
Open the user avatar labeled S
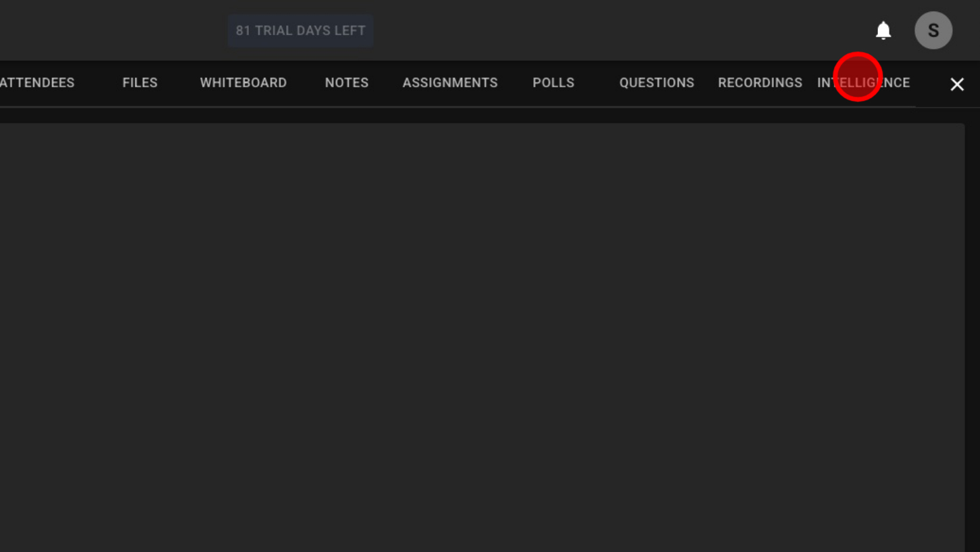(x=933, y=30)
